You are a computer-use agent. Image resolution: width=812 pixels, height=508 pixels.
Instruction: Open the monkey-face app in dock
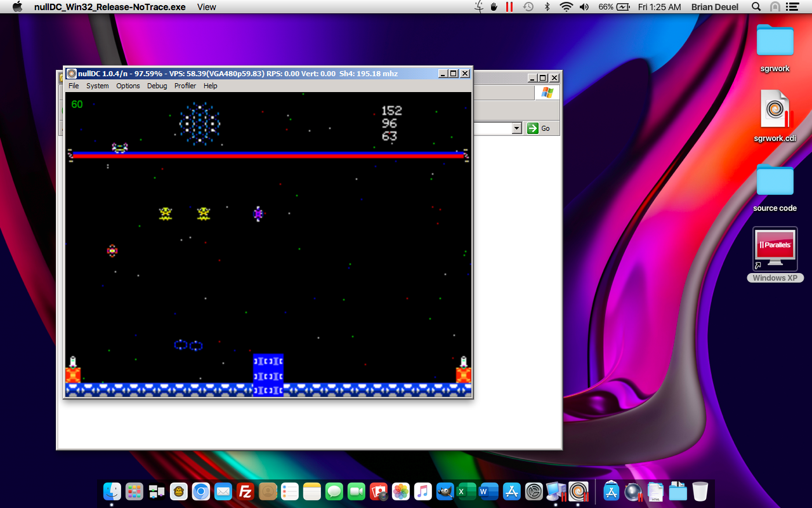click(x=179, y=491)
